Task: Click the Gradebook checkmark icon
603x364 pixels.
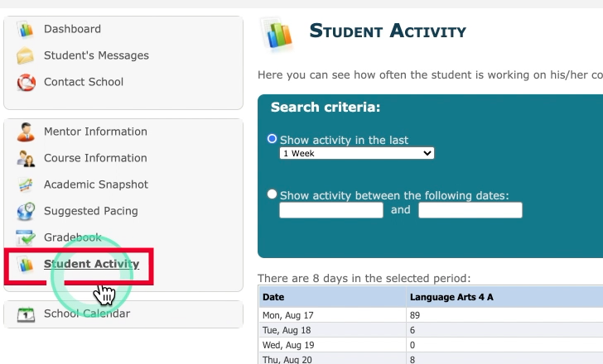Action: click(x=26, y=237)
